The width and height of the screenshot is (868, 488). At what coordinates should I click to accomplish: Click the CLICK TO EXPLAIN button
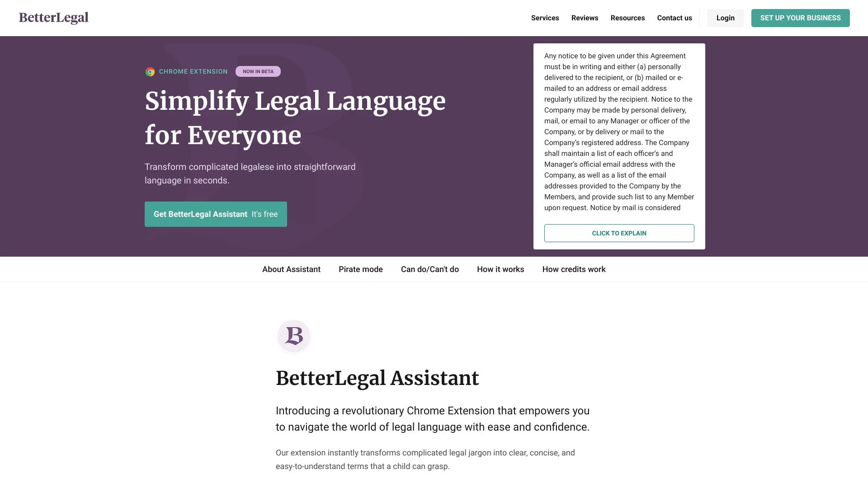(619, 233)
